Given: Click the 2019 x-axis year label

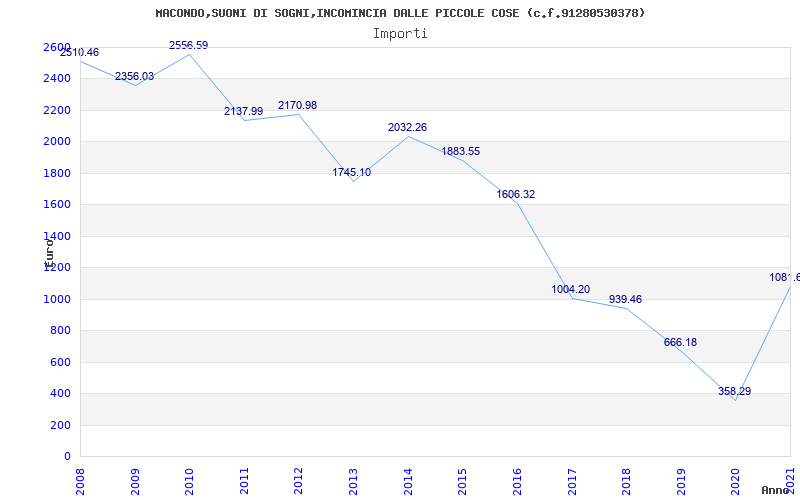Looking at the screenshot, I should 681,482.
